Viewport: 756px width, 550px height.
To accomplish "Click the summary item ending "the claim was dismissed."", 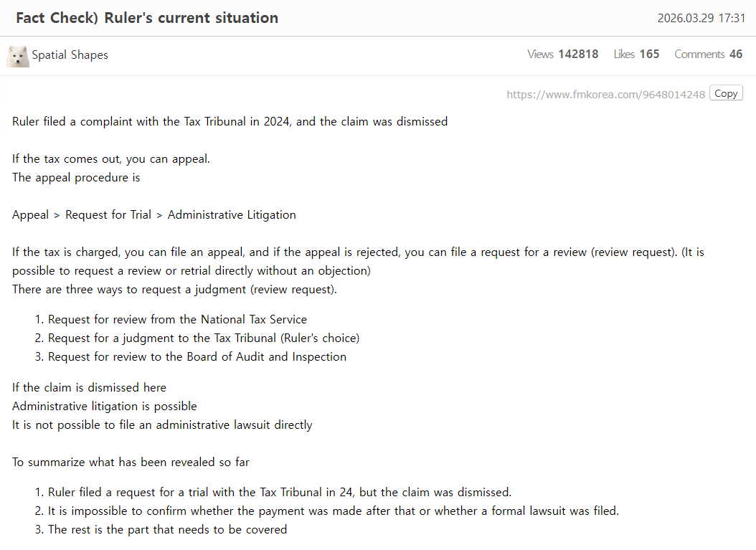I will tap(279, 493).
